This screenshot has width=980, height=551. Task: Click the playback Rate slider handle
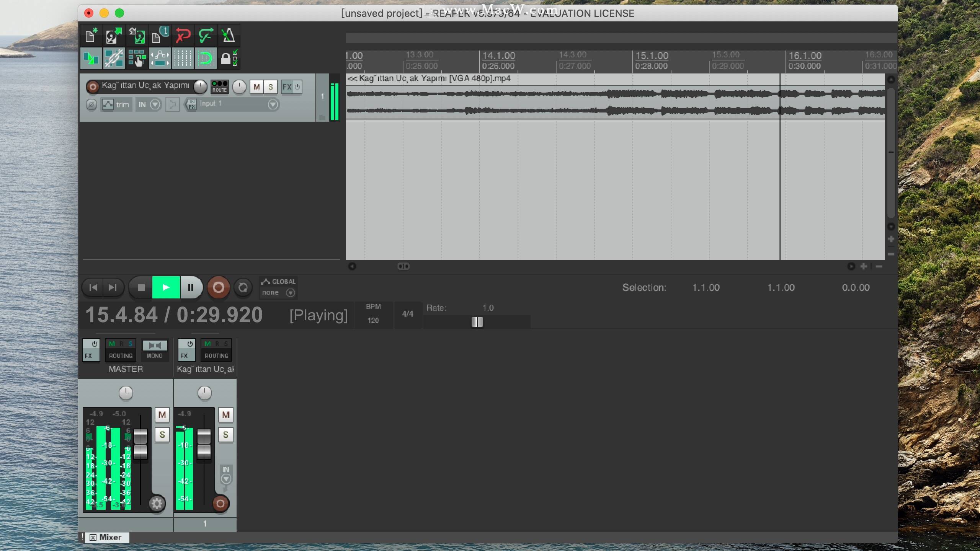pos(477,322)
